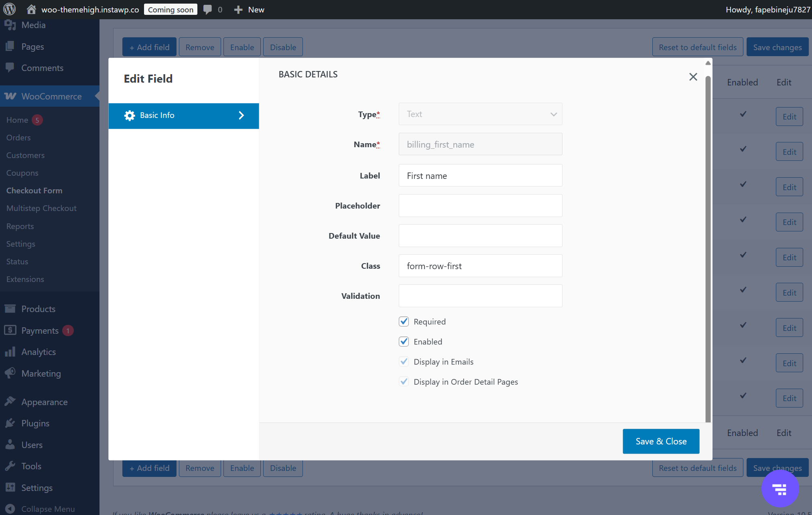Open Checkout Form submenu item
812x515 pixels.
coord(34,191)
